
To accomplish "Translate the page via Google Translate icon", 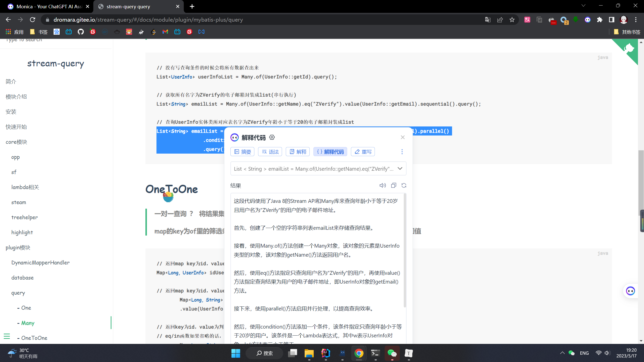I will (488, 20).
